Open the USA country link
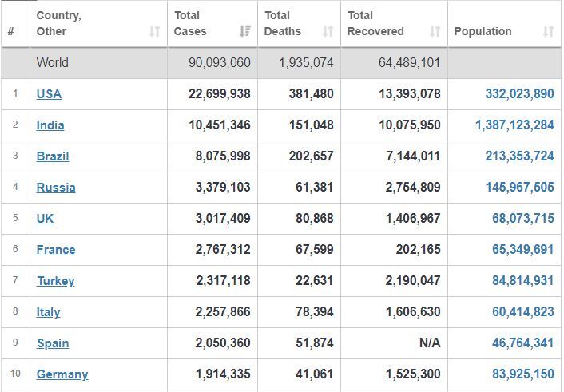This screenshot has width=564, height=392. [x=49, y=94]
